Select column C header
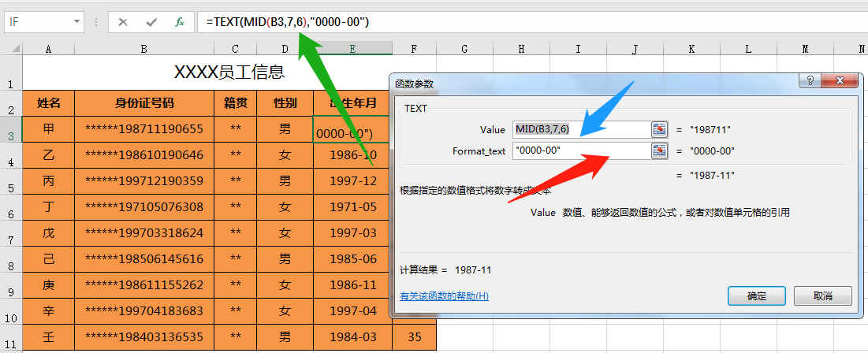868x353 pixels. 235,49
